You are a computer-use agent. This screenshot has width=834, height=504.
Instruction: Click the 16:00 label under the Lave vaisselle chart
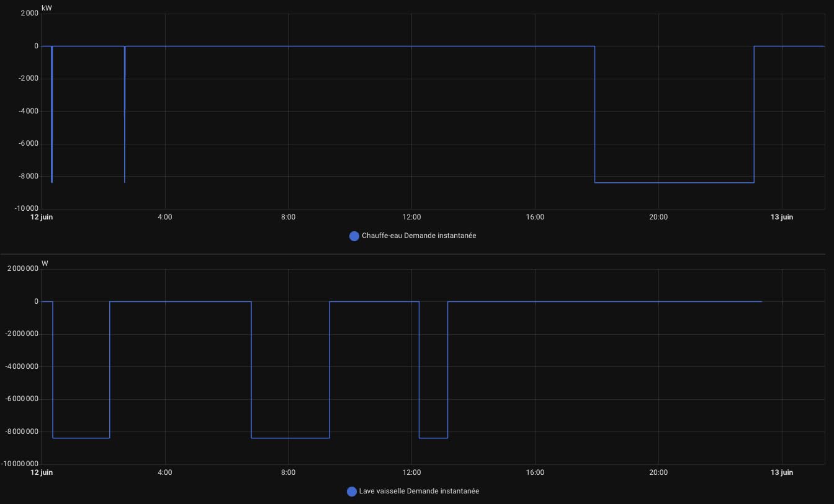click(x=535, y=472)
